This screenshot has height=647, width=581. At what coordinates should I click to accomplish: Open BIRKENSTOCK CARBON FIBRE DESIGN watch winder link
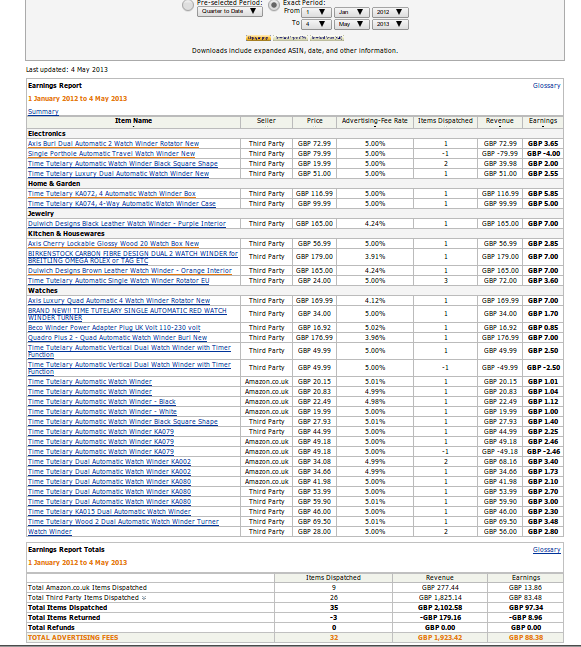pos(133,257)
